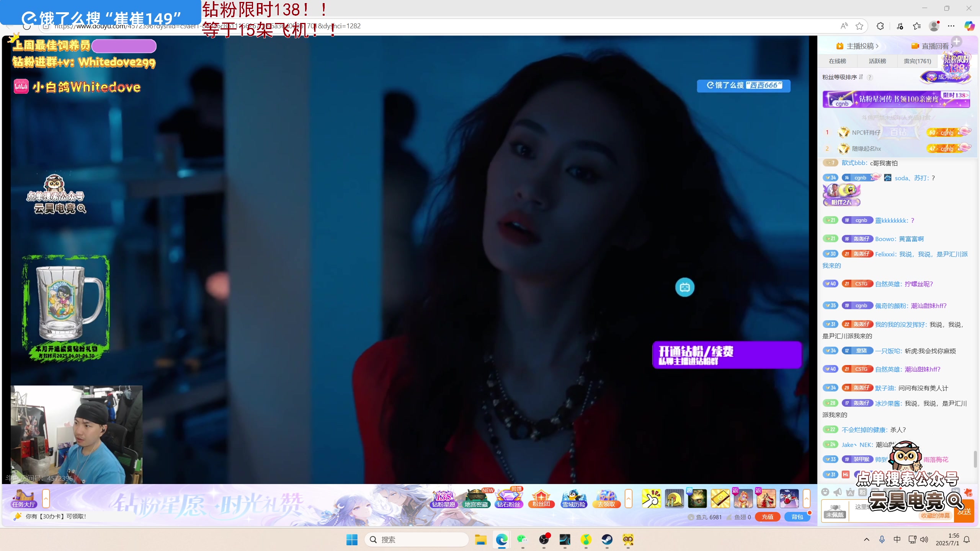Viewport: 980px width, 551px height.
Task: Click the browser address bar URL
Action: [207, 26]
